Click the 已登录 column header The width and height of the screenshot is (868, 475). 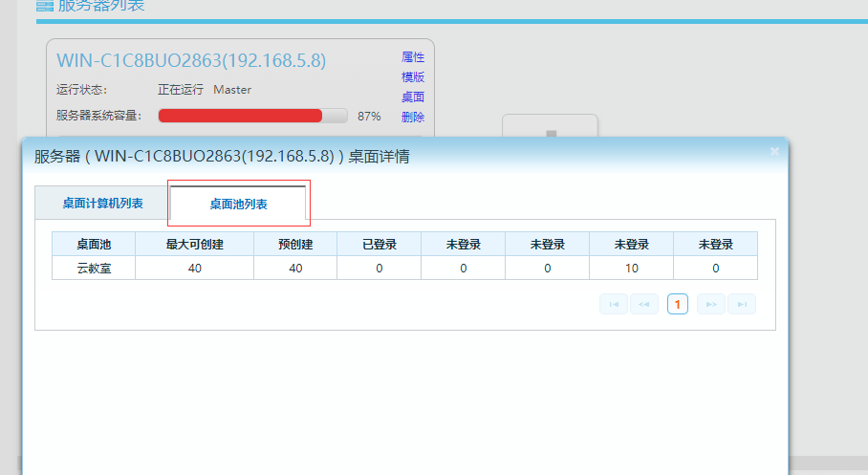(x=379, y=244)
